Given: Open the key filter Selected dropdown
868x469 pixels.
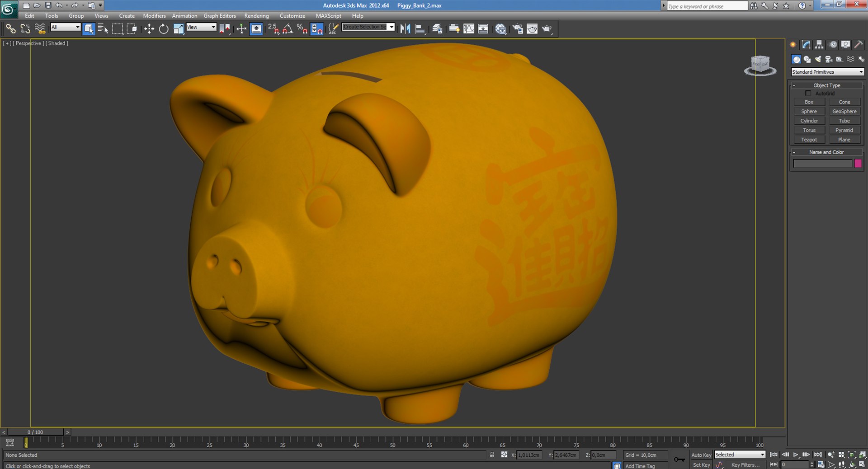Looking at the screenshot, I should click(x=740, y=455).
